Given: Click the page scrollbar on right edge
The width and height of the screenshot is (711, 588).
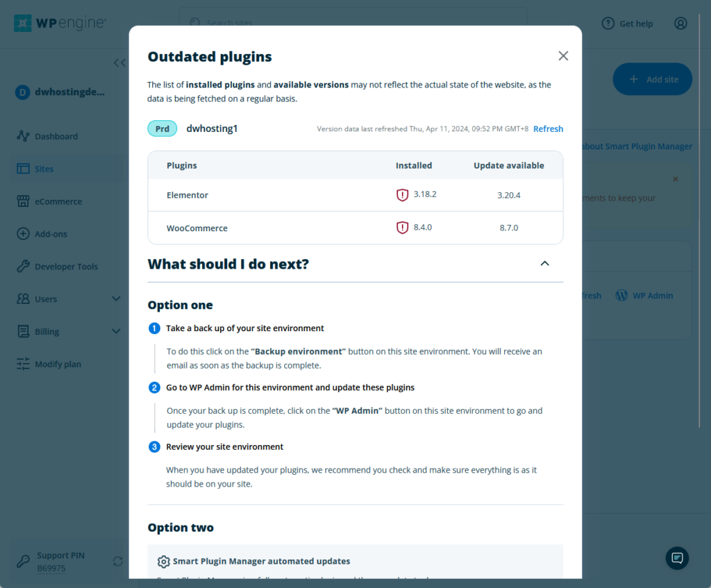Looking at the screenshot, I should point(699,220).
